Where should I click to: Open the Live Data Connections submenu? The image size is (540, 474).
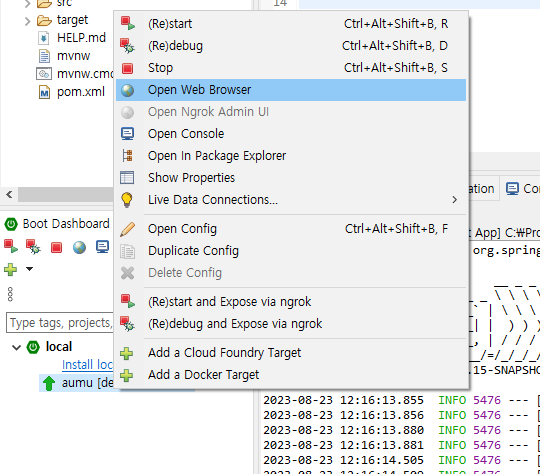[x=291, y=200]
